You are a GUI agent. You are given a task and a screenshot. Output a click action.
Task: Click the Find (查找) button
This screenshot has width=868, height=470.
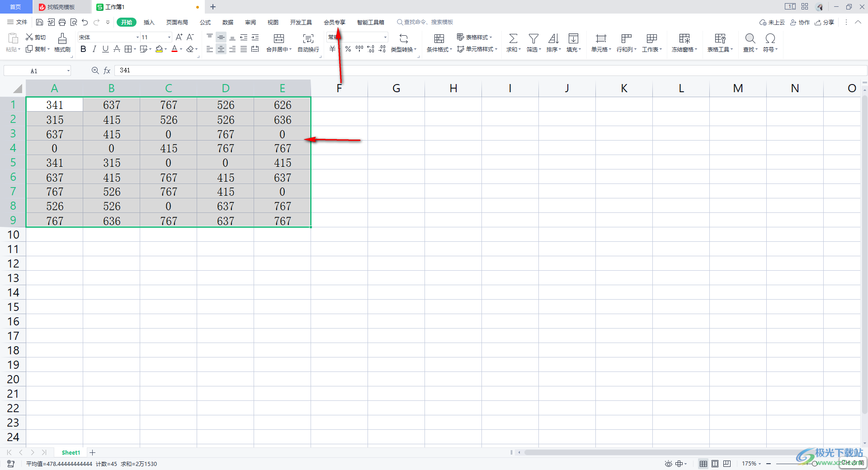pos(750,43)
